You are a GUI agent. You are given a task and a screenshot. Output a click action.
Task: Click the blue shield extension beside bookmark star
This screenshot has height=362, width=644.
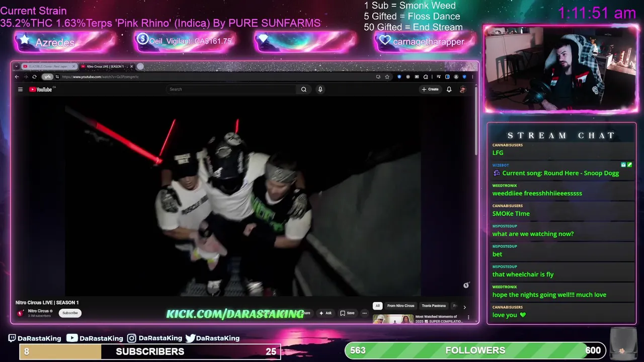[399, 77]
